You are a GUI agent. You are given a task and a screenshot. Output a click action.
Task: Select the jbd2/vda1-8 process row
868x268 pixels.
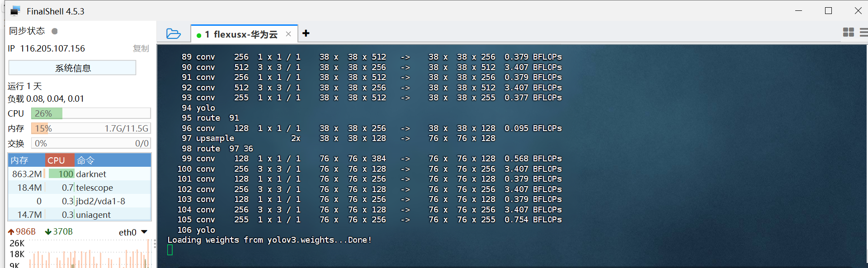[80, 201]
